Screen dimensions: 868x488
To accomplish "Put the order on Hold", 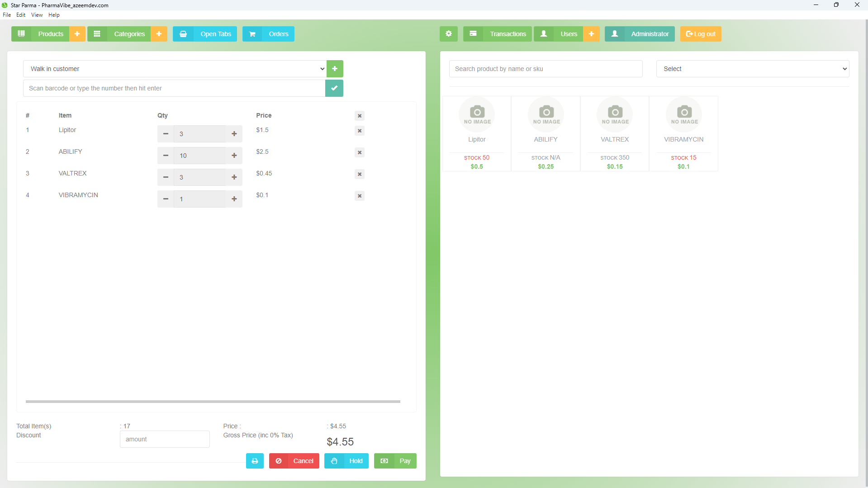I will [x=346, y=461].
